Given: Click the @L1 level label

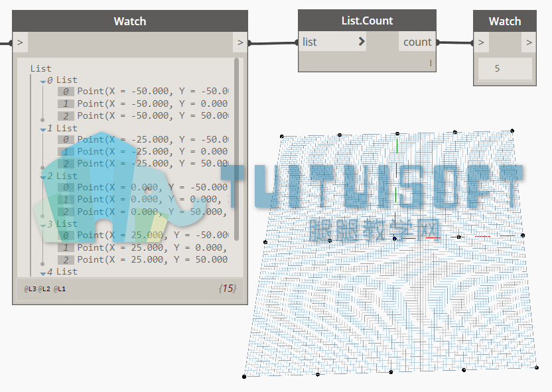Looking at the screenshot, I should (60, 289).
